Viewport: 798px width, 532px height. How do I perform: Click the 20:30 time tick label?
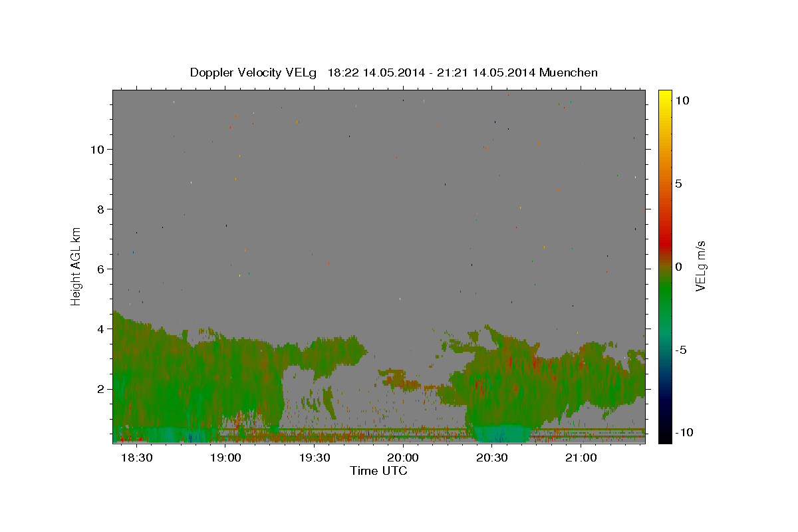tap(492, 458)
